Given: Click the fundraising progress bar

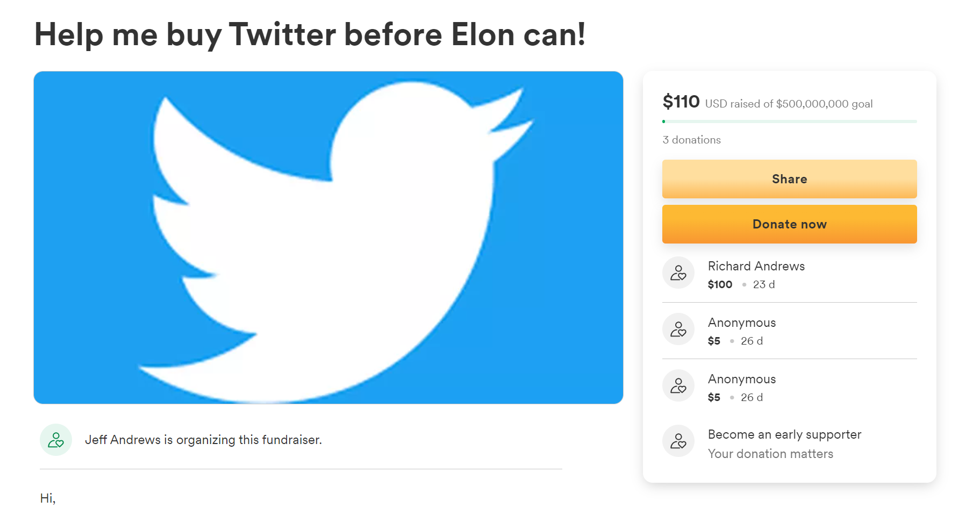Looking at the screenshot, I should click(x=789, y=121).
